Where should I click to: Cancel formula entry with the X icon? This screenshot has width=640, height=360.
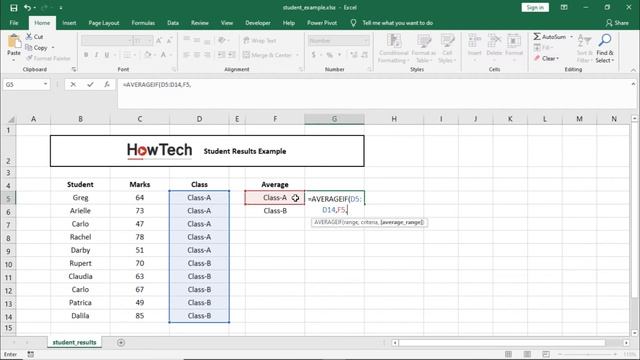point(73,84)
